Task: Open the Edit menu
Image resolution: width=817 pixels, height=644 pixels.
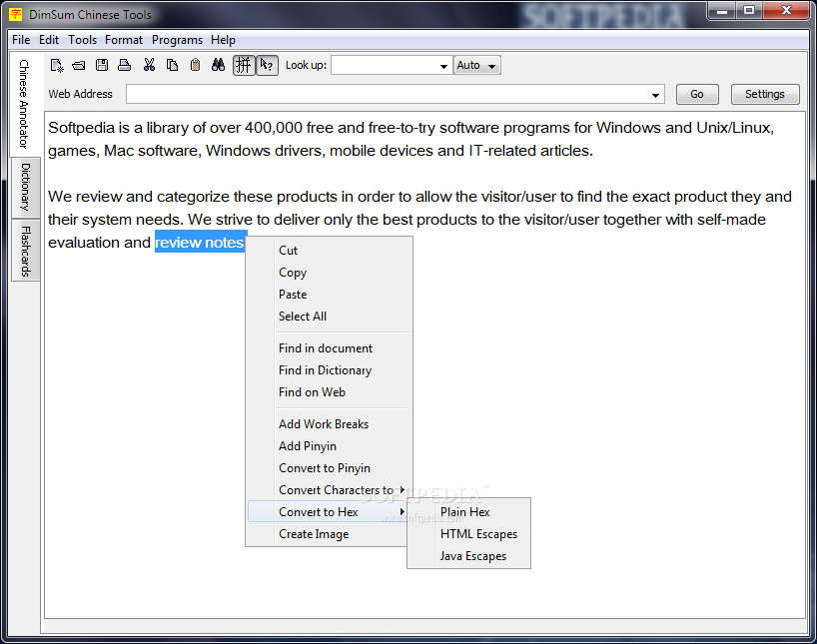Action: coord(49,40)
